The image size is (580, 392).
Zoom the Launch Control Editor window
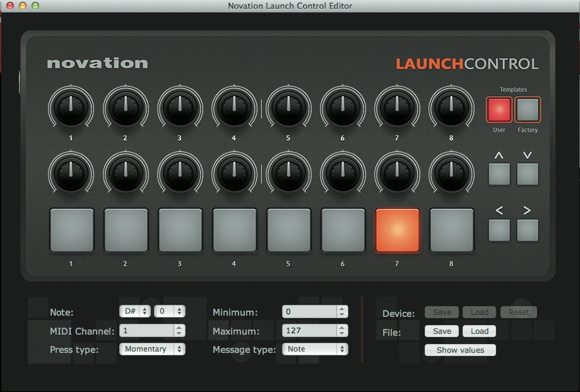point(35,6)
